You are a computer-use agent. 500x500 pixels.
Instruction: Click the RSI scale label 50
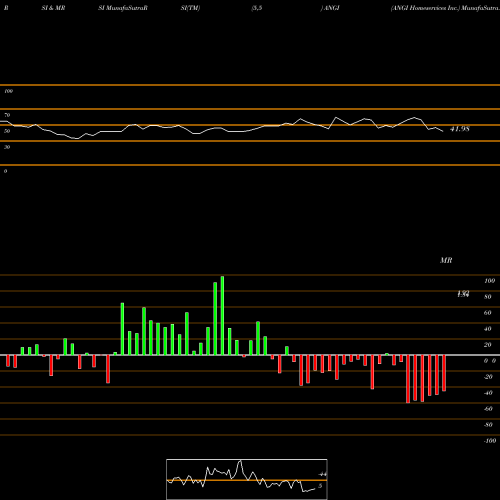(7, 131)
